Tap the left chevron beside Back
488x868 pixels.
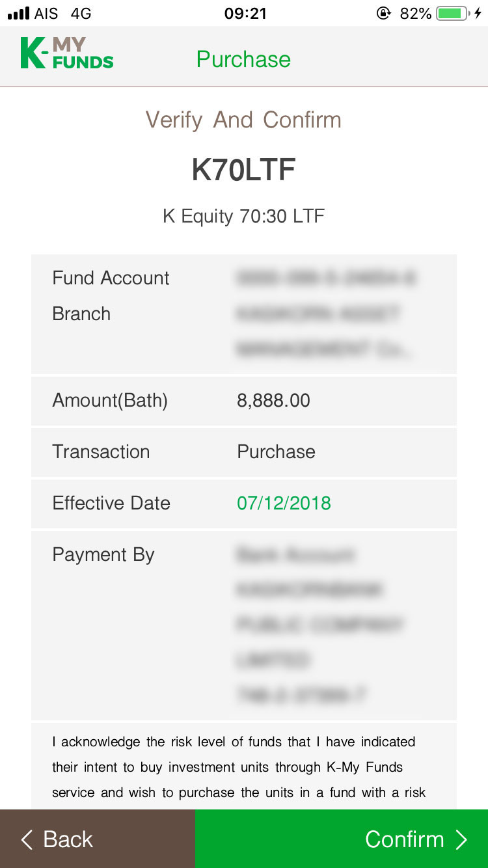(27, 839)
